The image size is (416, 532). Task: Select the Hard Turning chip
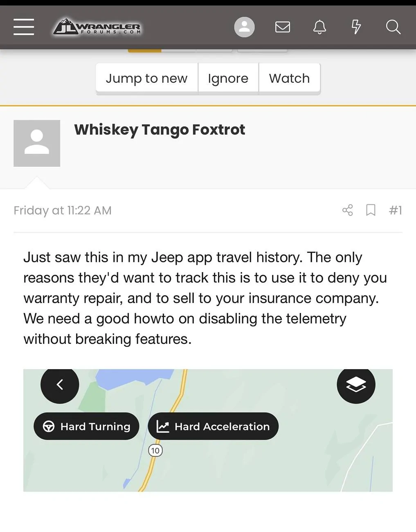pos(86,426)
